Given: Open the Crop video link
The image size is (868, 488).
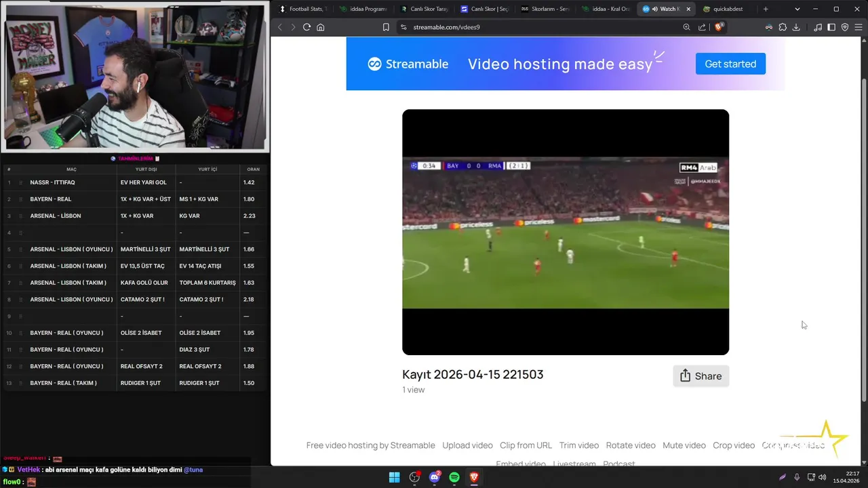Looking at the screenshot, I should coord(734,445).
